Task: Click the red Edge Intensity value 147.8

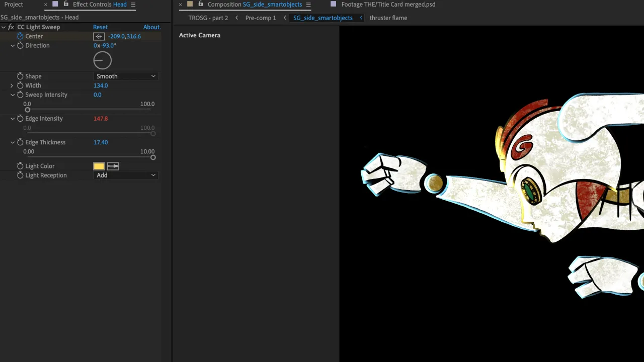Action: click(x=101, y=119)
